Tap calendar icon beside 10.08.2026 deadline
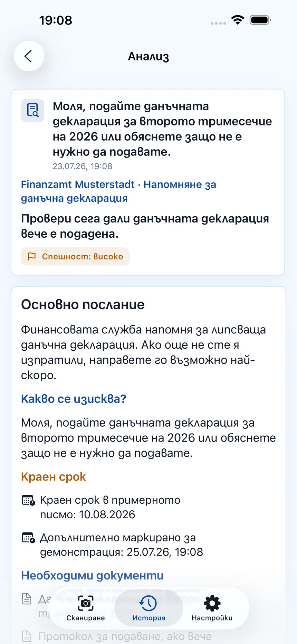Viewport: 297px width, 644px height. (x=28, y=500)
